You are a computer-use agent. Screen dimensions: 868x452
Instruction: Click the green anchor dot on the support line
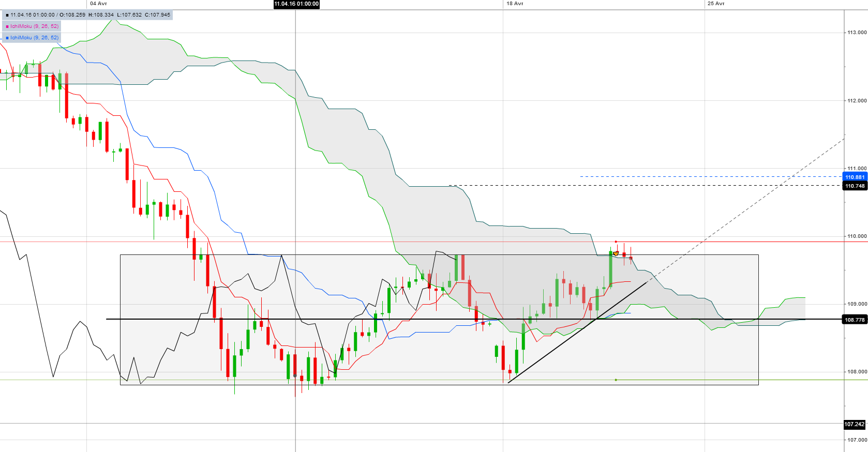point(616,380)
